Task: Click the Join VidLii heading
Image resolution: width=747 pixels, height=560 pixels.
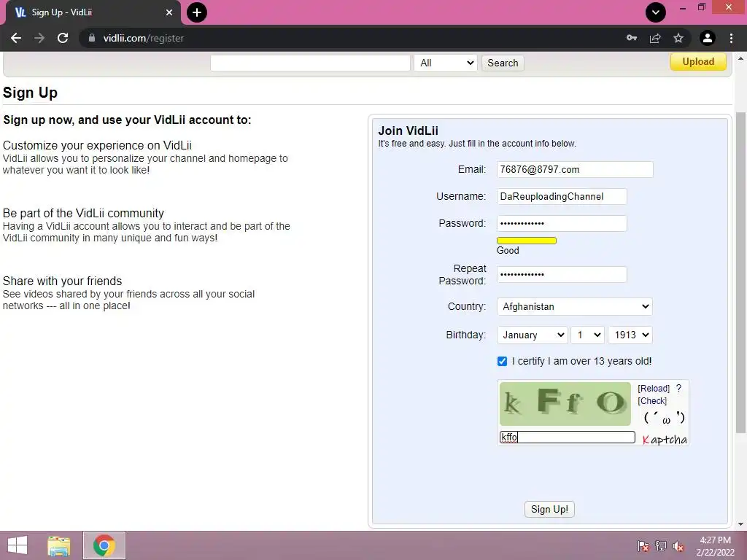Action: pyautogui.click(x=409, y=131)
